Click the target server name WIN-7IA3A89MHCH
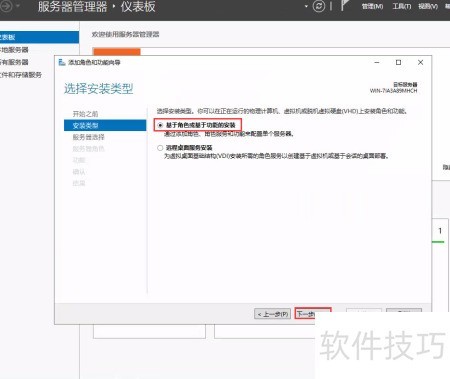Screen dimensions: 450x379 (x=393, y=91)
